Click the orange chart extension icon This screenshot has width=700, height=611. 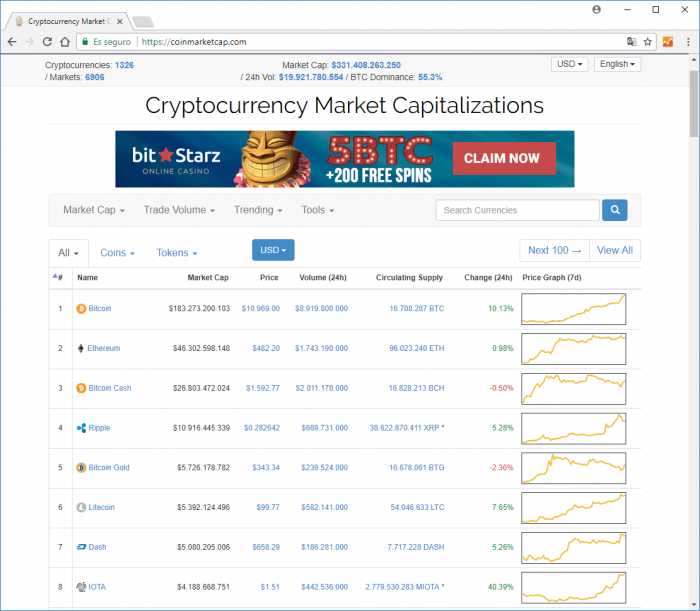pyautogui.click(x=668, y=42)
